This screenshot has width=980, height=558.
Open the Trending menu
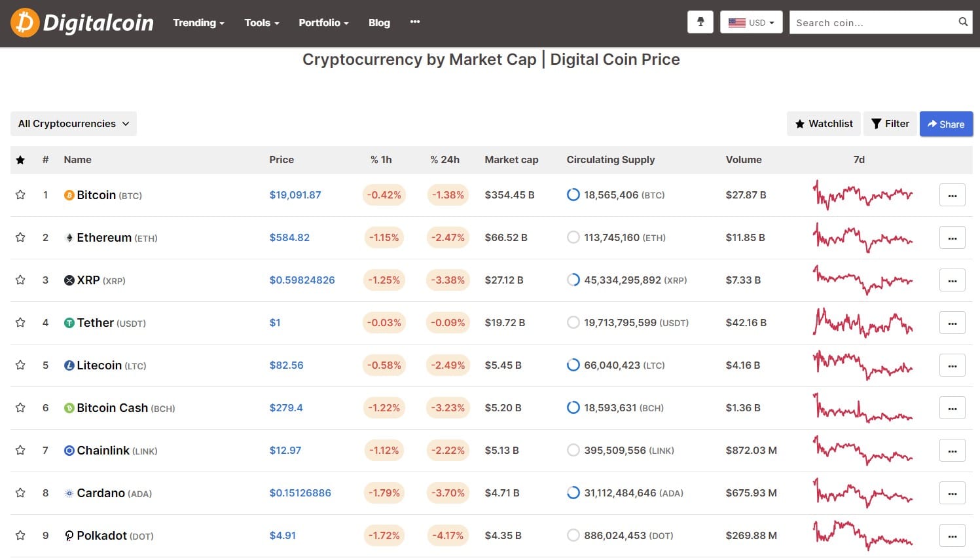198,23
